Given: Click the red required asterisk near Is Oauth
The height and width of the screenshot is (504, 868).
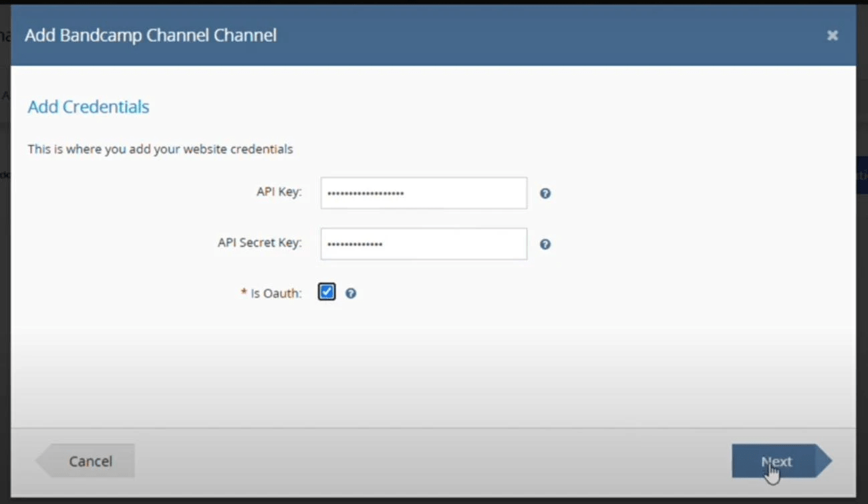Looking at the screenshot, I should 244,292.
